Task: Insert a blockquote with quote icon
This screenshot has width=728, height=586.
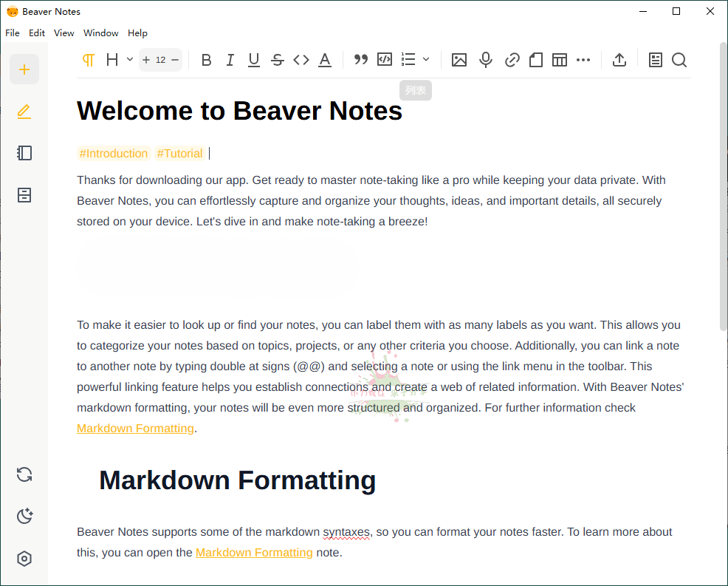Action: (x=361, y=59)
